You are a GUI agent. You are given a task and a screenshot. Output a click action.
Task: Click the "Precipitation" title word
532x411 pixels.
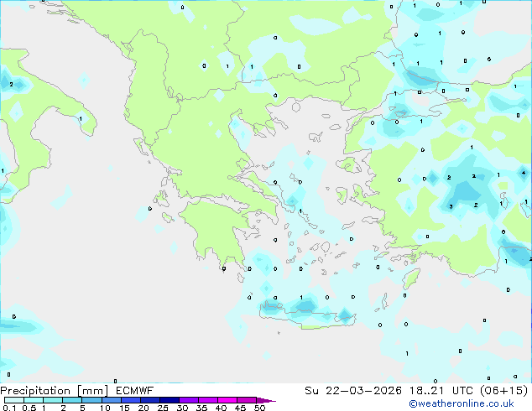click(x=35, y=391)
